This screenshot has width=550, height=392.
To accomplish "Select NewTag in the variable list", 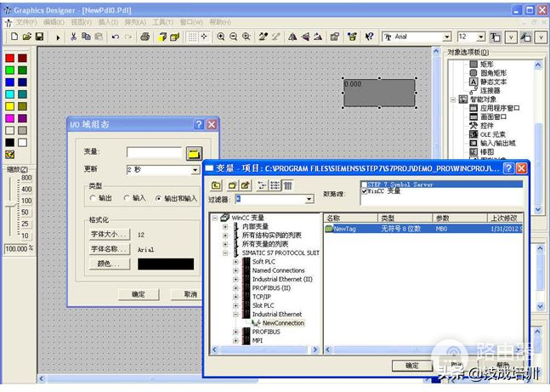I will coord(344,229).
